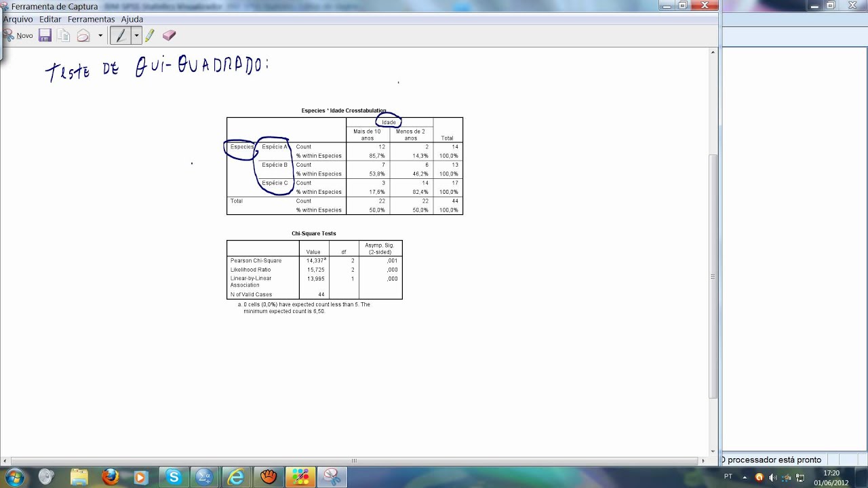Click the Menos de 2 anos header

(x=411, y=134)
